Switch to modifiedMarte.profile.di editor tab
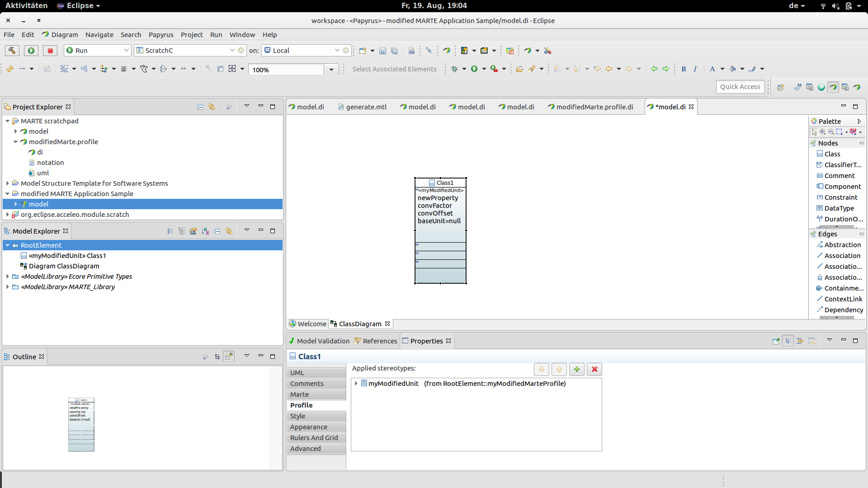Viewport: 868px width, 488px height. pyautogui.click(x=590, y=107)
